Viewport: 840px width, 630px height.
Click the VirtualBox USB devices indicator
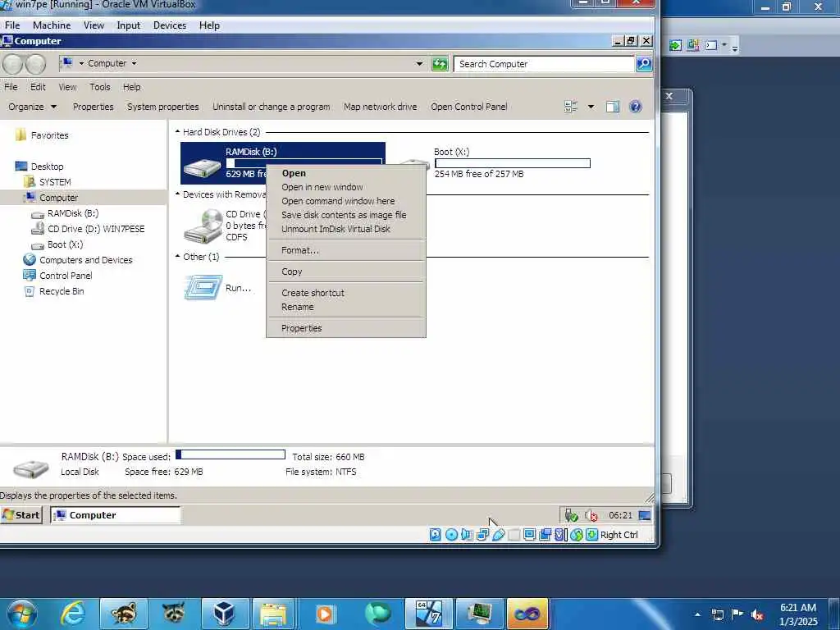498,535
